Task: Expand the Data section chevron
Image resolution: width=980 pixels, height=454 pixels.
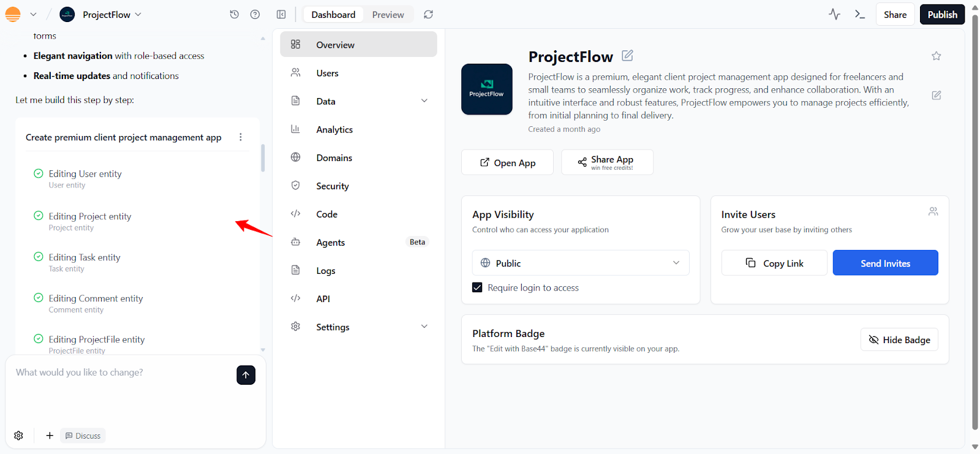Action: pyautogui.click(x=424, y=101)
